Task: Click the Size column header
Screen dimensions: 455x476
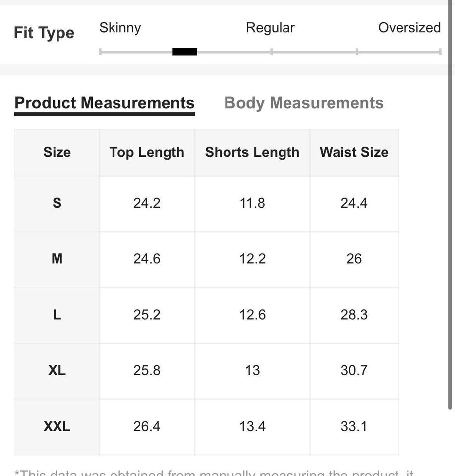Action: tap(57, 152)
